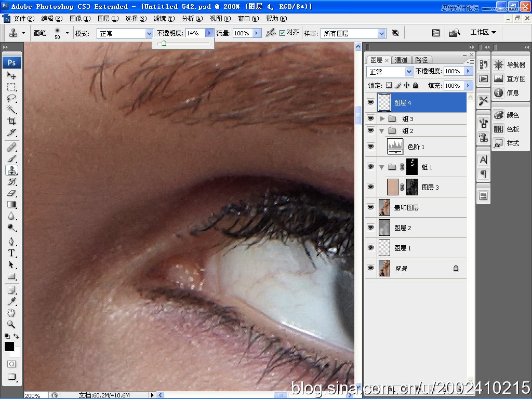This screenshot has width=532, height=399.
Task: Select the Clone Stamp tool in toolbox
Action: click(11, 170)
